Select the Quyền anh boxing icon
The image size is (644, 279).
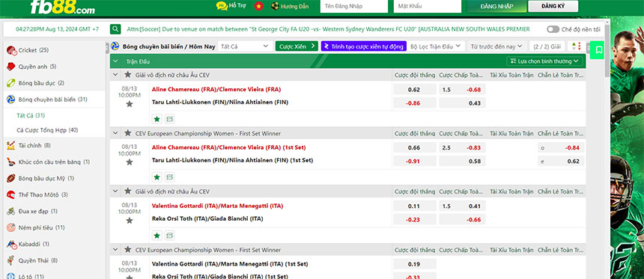(11, 67)
